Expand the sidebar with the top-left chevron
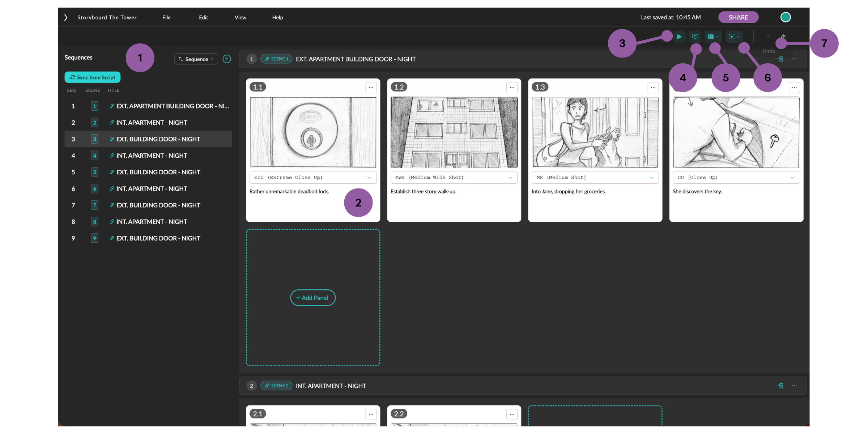This screenshot has width=868, height=434. 66,17
